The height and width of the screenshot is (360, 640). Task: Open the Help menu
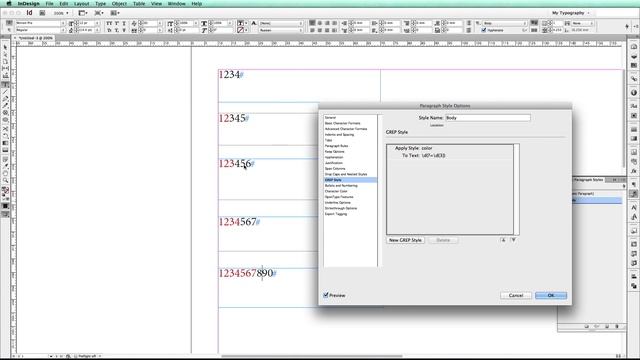click(196, 4)
